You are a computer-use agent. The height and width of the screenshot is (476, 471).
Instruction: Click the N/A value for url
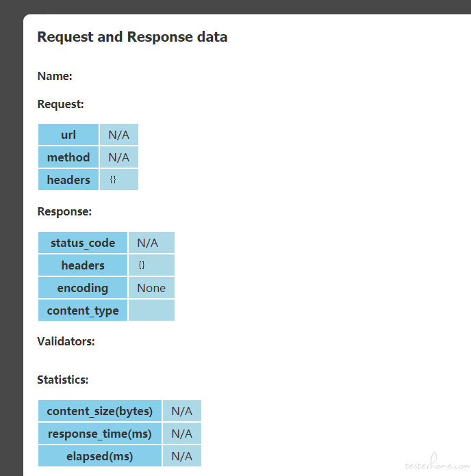point(119,135)
